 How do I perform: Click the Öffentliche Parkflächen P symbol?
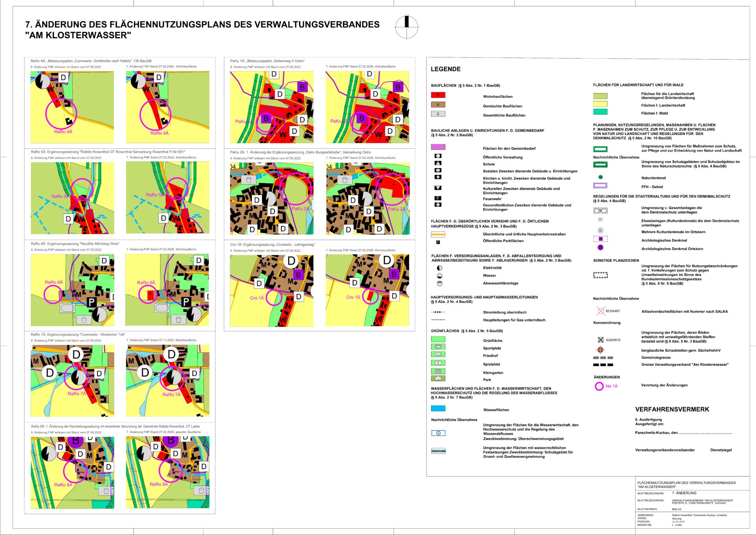pyautogui.click(x=438, y=242)
